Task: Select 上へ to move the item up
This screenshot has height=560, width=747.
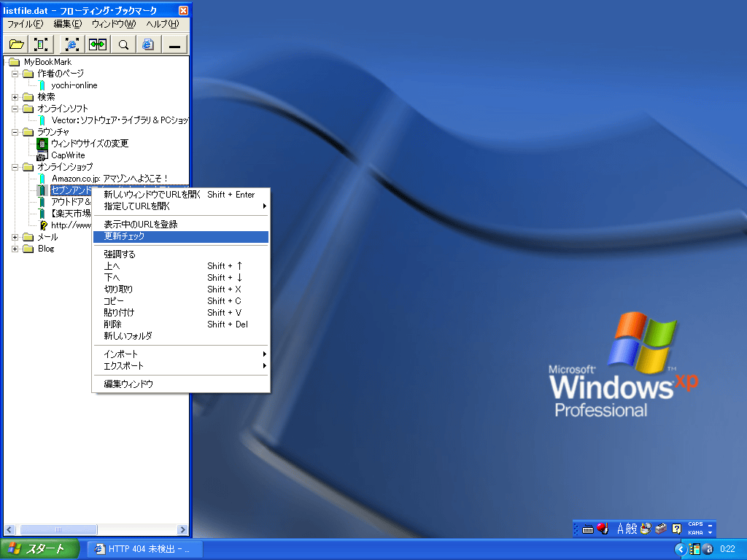Action: tap(181, 265)
